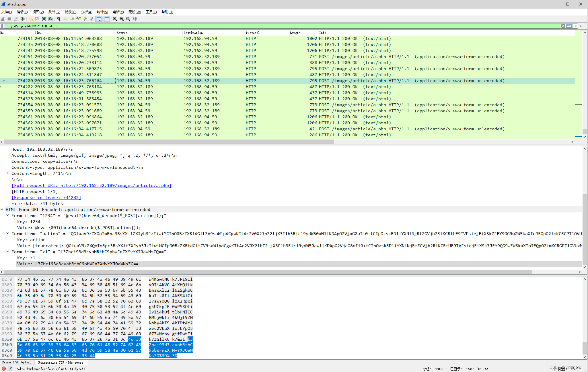Zoom in the main window text
Viewport: 588px width, 372px height.
tap(115, 19)
